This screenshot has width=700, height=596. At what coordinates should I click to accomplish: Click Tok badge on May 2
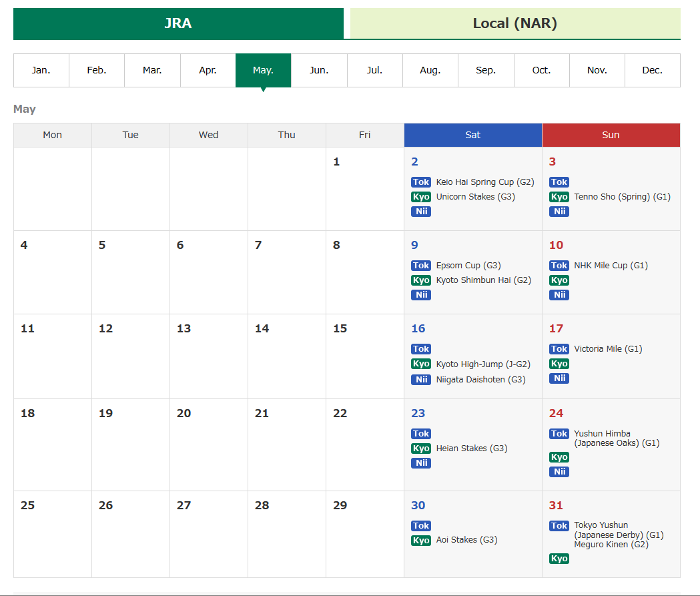tap(421, 182)
